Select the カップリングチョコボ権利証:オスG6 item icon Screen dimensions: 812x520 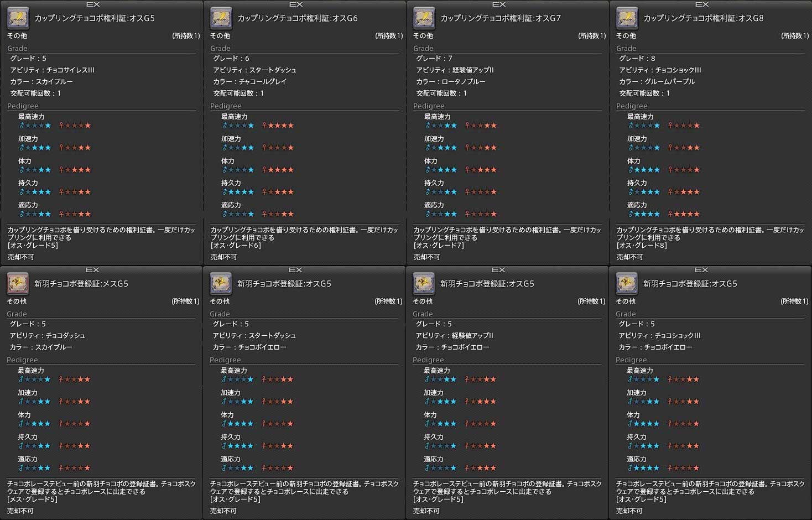(x=221, y=18)
